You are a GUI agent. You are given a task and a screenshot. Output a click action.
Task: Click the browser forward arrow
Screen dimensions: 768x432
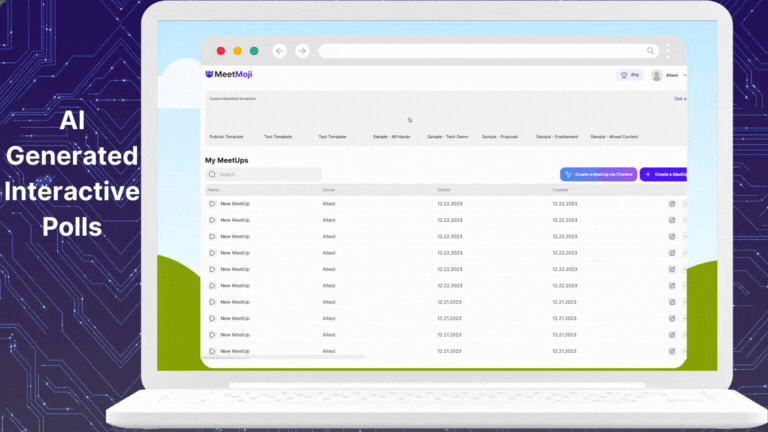point(302,51)
